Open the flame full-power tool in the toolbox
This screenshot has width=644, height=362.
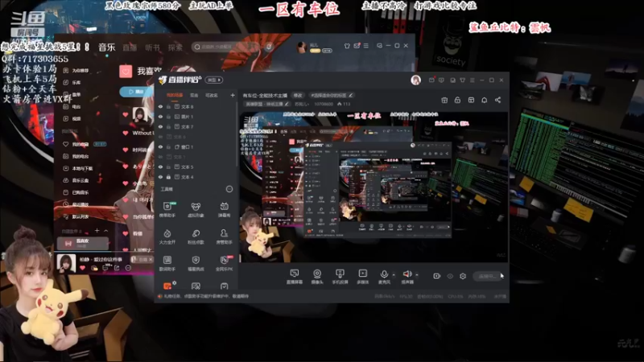167,237
